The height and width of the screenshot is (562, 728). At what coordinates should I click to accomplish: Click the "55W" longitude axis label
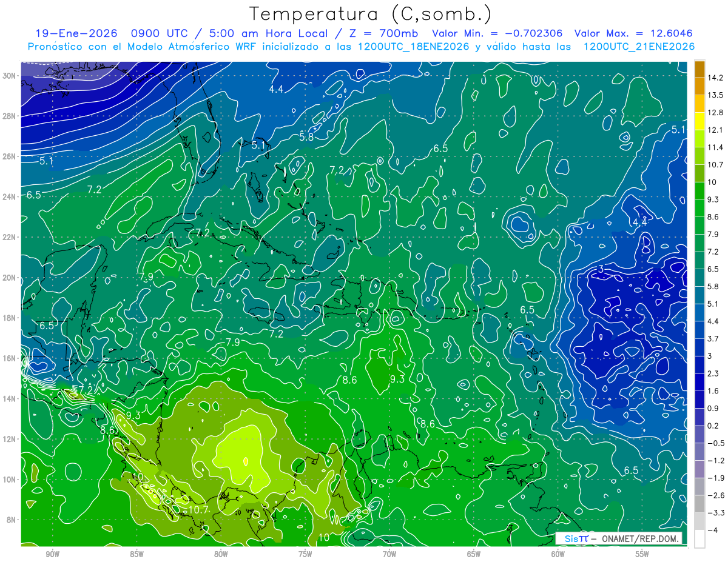(x=642, y=554)
